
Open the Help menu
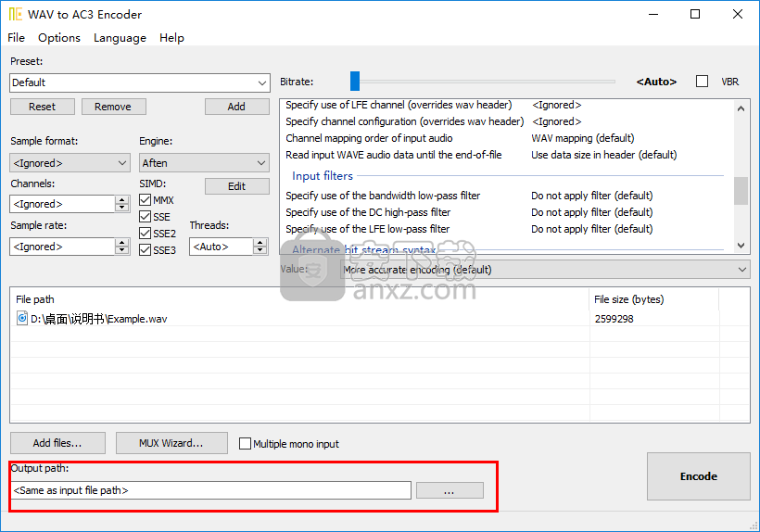tap(171, 38)
